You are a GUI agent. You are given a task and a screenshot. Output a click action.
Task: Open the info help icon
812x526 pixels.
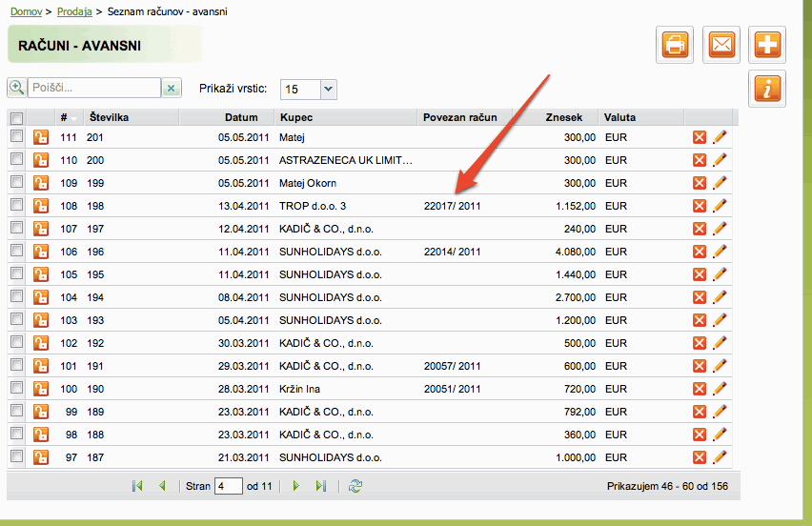tap(767, 89)
